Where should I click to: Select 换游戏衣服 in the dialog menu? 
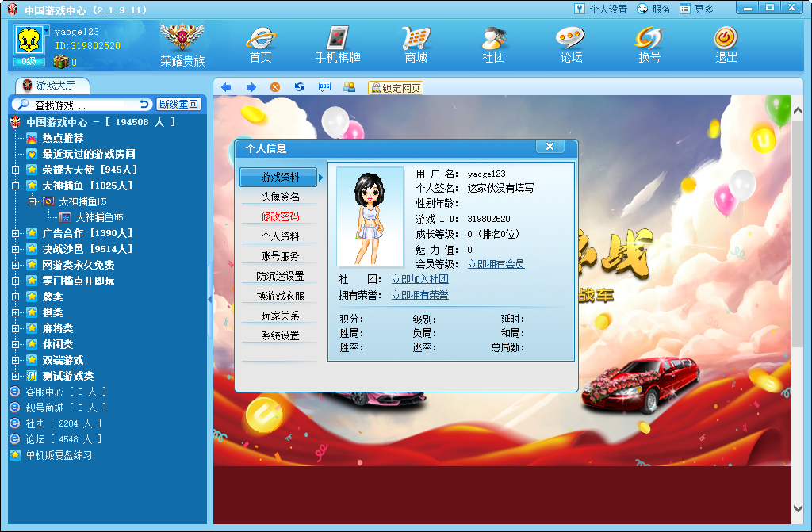[x=280, y=296]
